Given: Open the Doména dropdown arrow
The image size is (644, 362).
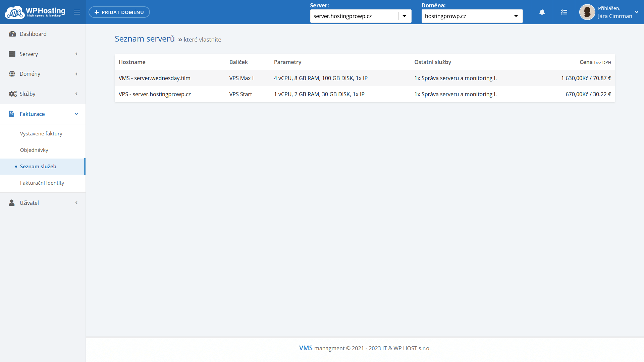Looking at the screenshot, I should (516, 16).
